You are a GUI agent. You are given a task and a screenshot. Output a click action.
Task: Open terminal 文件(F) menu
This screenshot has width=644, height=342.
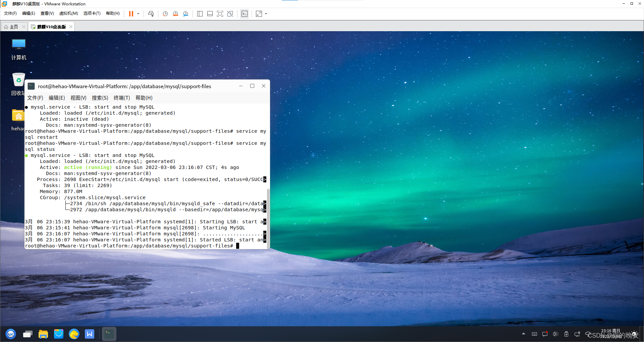35,98
